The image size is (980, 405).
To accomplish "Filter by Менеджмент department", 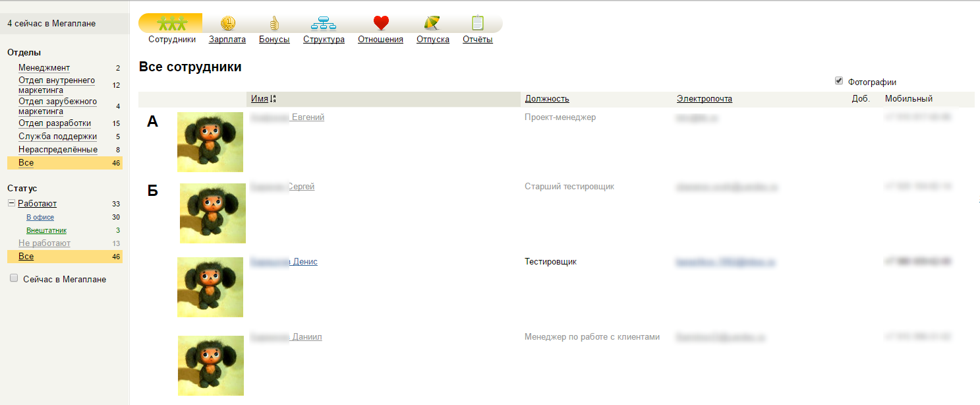I will click(x=44, y=68).
